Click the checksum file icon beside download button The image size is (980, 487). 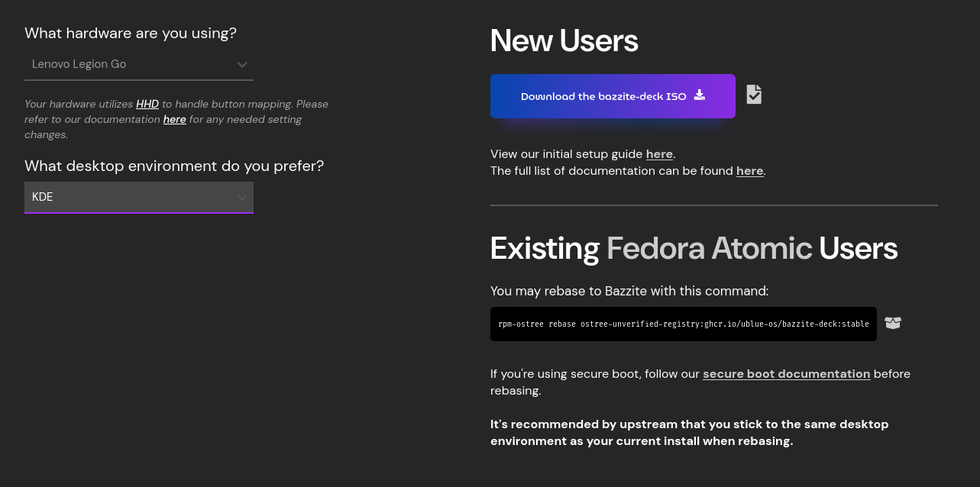pos(754,95)
